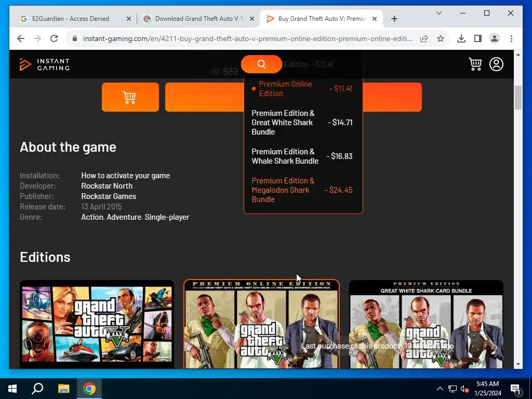This screenshot has height=399, width=532.
Task: Click the Editions heading
Action: pyautogui.click(x=45, y=257)
